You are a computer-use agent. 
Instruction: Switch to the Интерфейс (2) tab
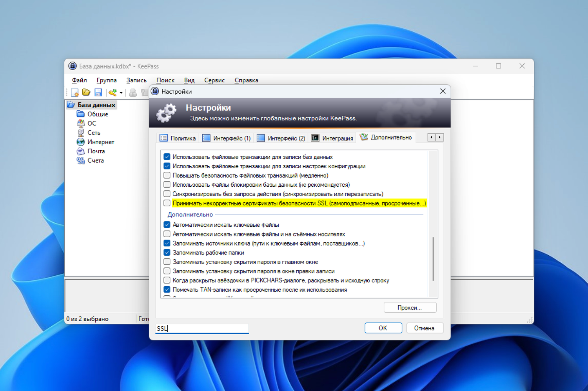click(281, 138)
